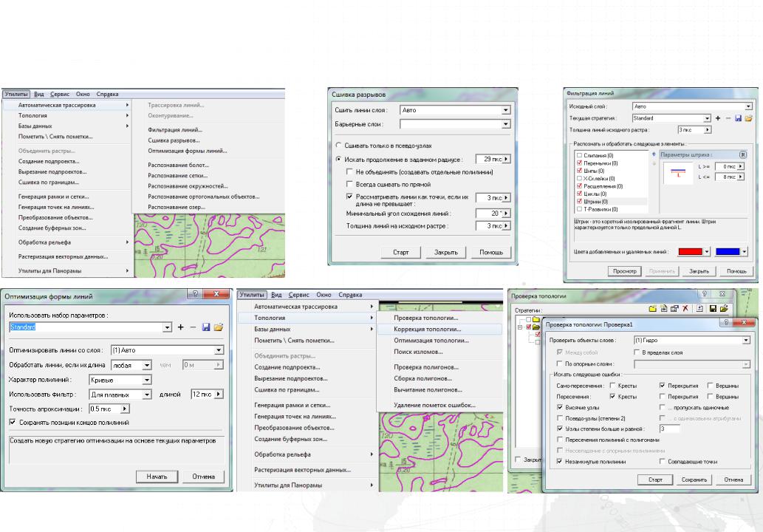
Task: Open arrow next to red color swatch
Action: [707, 252]
